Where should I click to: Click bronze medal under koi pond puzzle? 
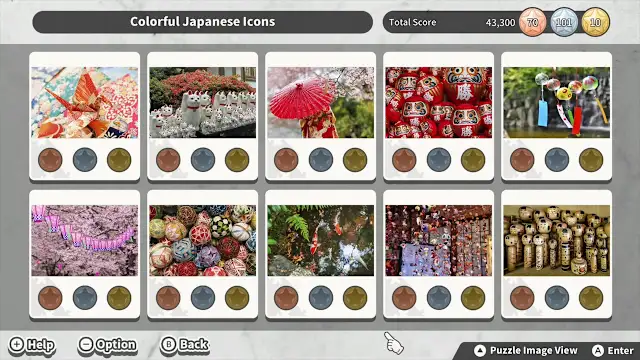[x=286, y=298]
